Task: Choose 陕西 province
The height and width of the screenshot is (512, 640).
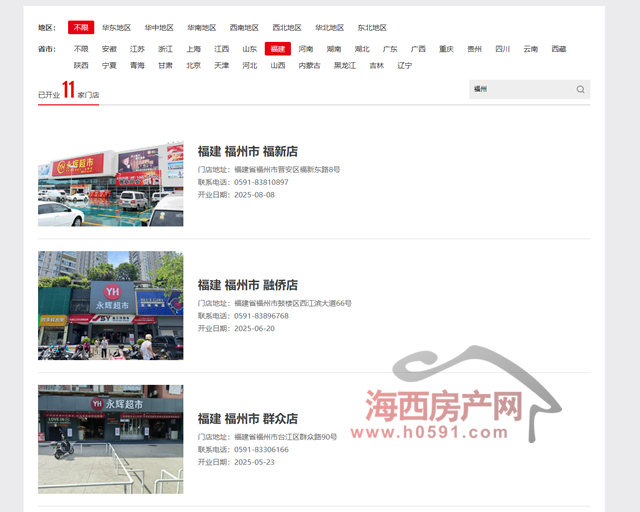Action: pyautogui.click(x=81, y=65)
